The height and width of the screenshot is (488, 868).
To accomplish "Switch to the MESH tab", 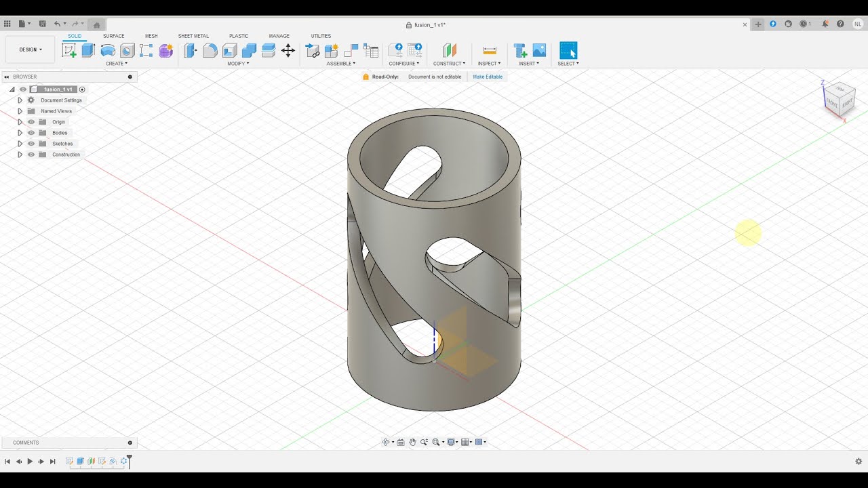I will tap(151, 36).
